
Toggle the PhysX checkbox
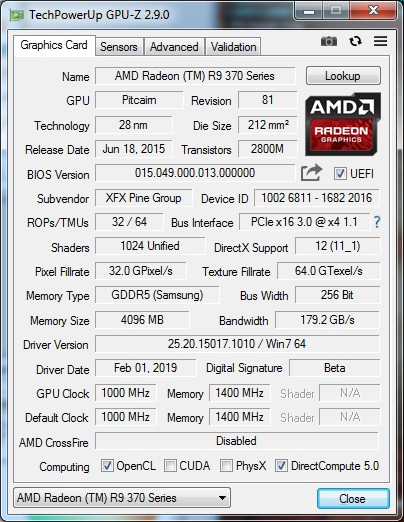point(226,466)
